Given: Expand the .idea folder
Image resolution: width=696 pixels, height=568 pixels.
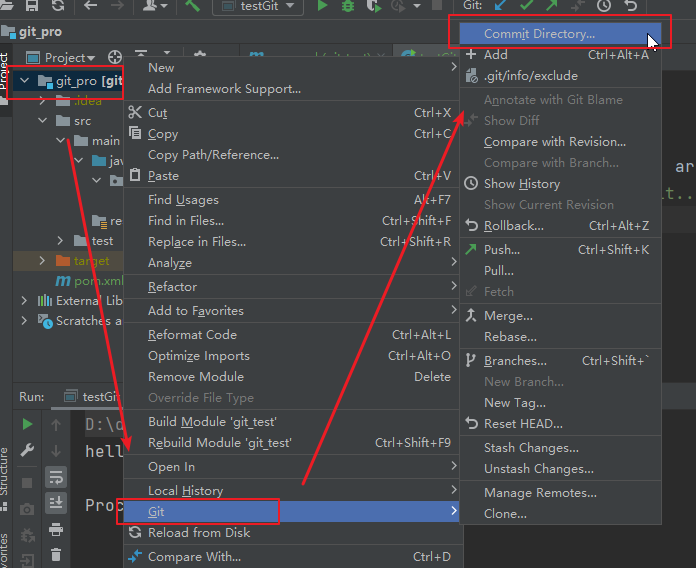Looking at the screenshot, I should pyautogui.click(x=42, y=101).
